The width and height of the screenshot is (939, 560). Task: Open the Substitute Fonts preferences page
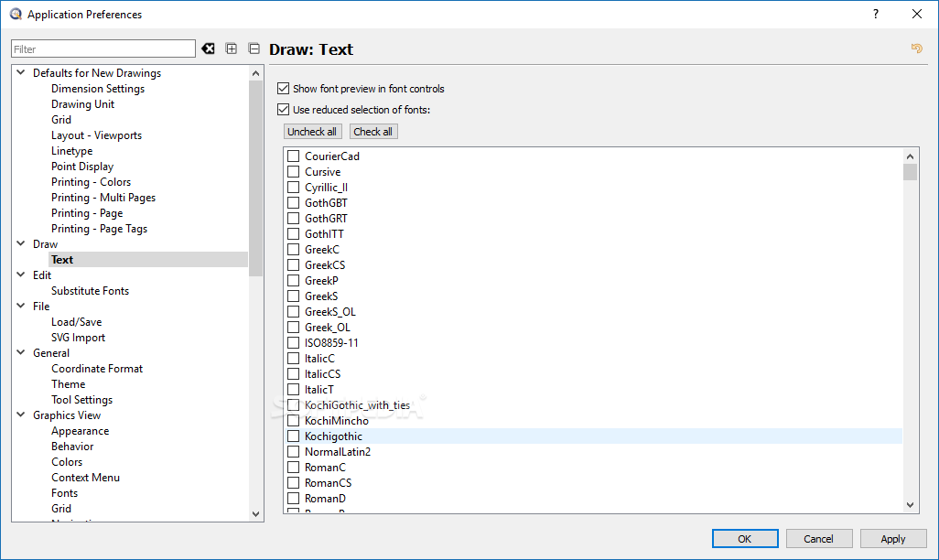click(x=90, y=291)
